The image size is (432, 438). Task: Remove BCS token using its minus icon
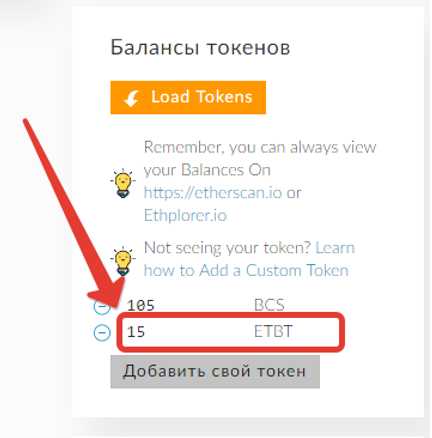(102, 306)
